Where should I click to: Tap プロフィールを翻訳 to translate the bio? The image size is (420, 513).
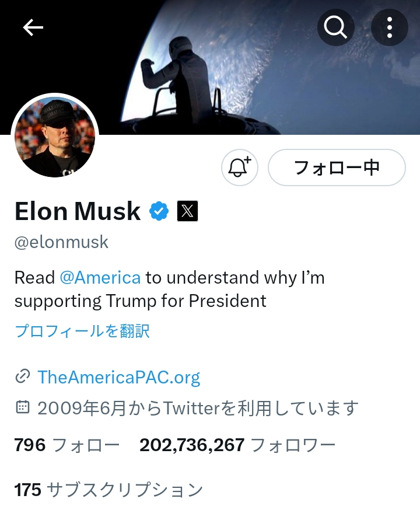click(x=82, y=331)
